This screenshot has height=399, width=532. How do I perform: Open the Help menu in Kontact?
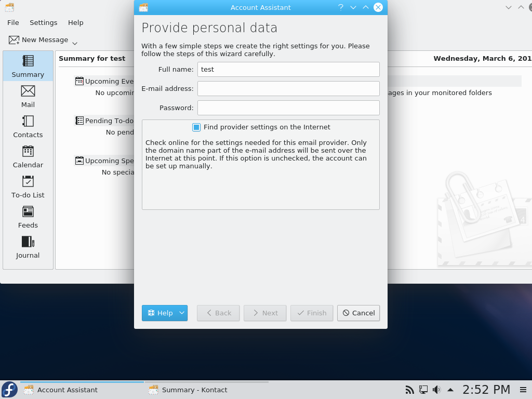tap(76, 23)
